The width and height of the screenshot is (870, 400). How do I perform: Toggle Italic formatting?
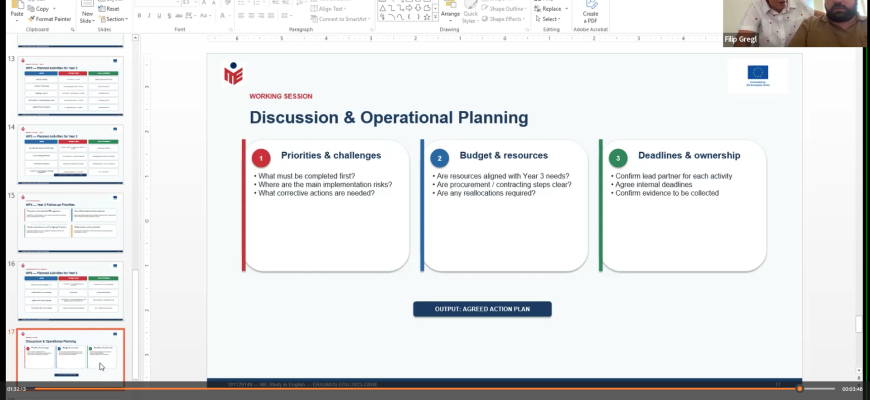149,16
